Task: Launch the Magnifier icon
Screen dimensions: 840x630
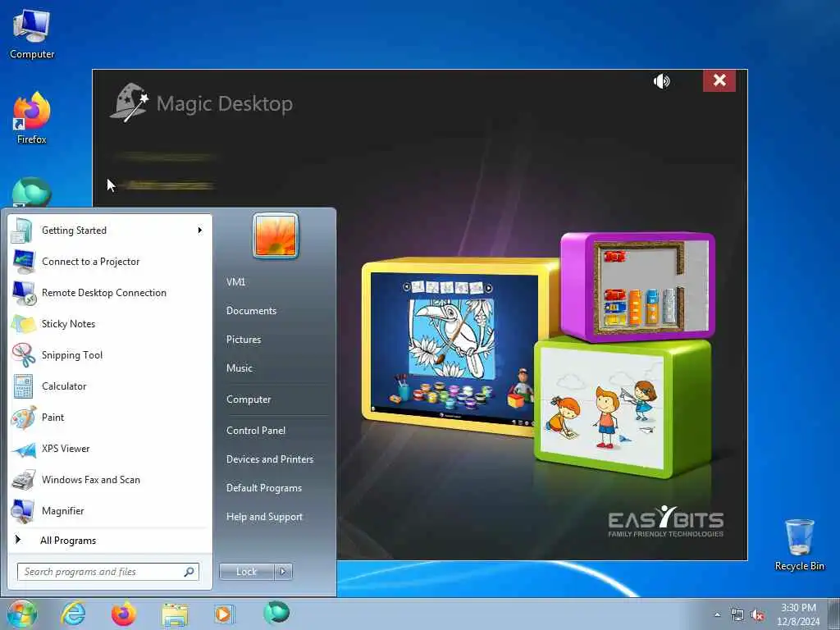Action: pos(23,511)
